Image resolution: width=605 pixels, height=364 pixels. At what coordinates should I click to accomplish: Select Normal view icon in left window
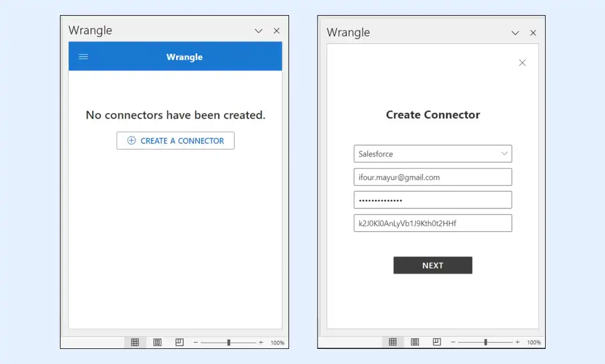tap(135, 342)
